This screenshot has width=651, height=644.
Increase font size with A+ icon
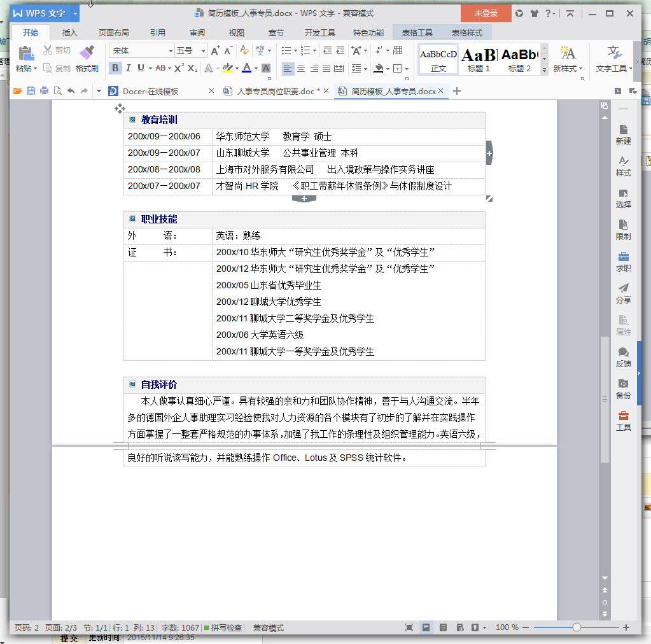[215, 51]
